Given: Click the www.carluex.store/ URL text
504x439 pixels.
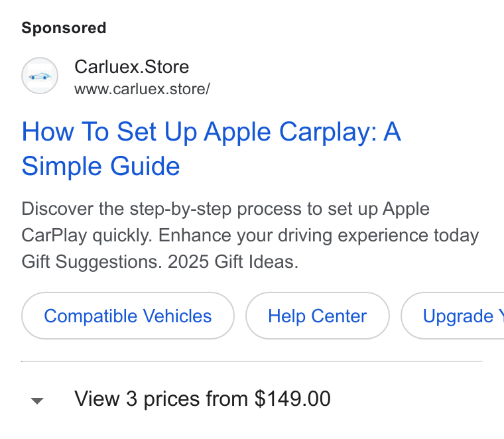Looking at the screenshot, I should click(x=142, y=89).
